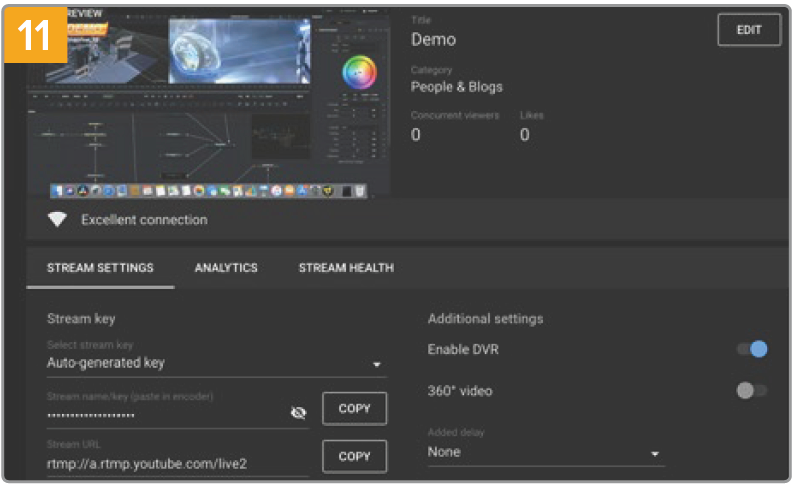This screenshot has height=488, width=796.
Task: Enable the 360° video switch
Action: (x=752, y=391)
